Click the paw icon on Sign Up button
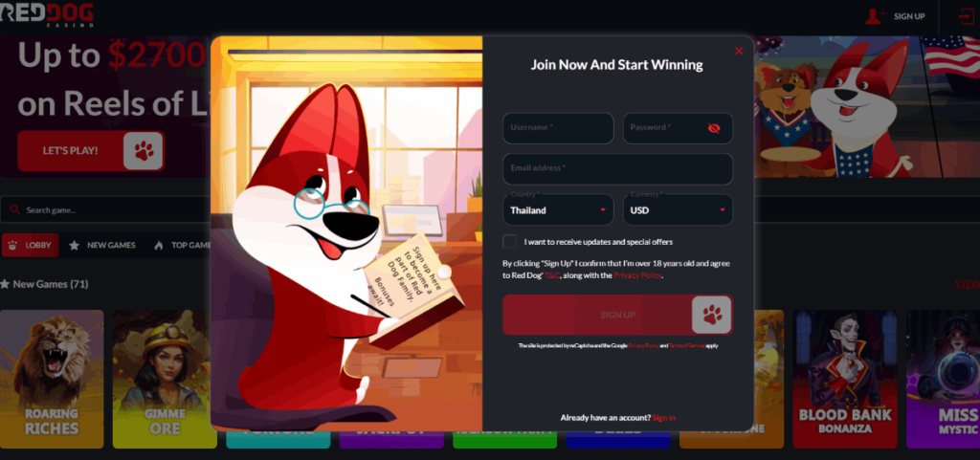 tap(711, 315)
